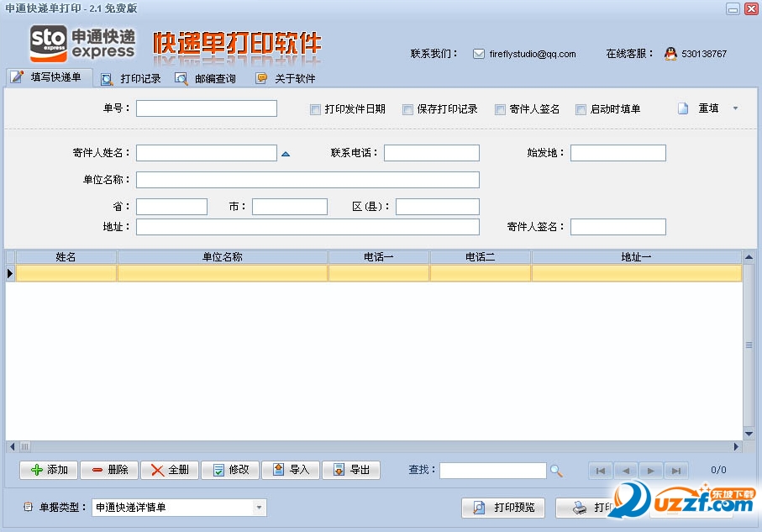Click the 始发地 input field
The image size is (762, 532).
click(618, 153)
